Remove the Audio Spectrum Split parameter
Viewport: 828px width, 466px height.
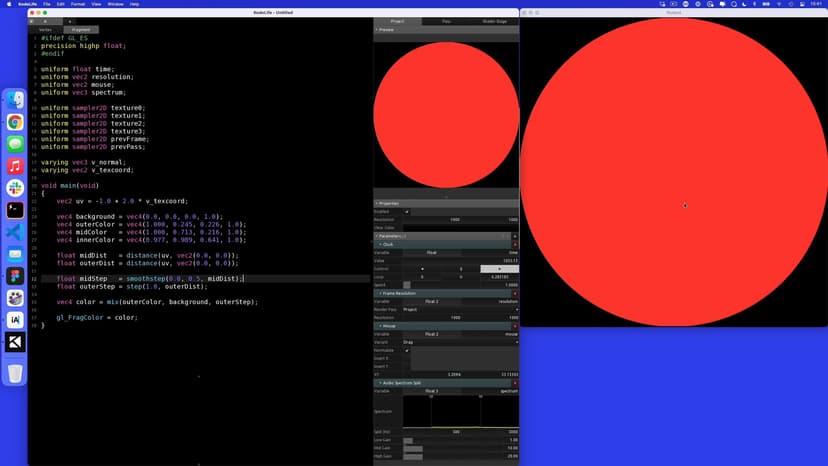[x=515, y=383]
